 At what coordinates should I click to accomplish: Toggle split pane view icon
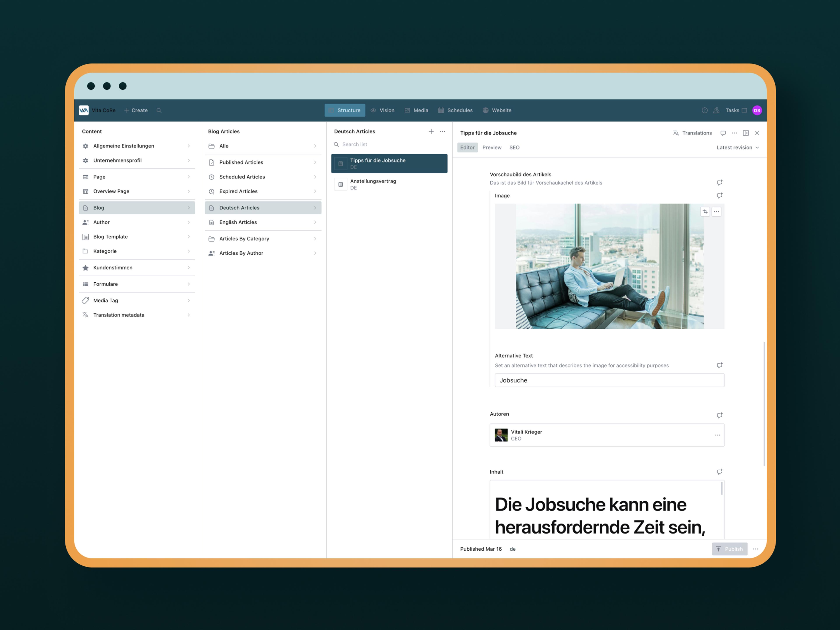[x=746, y=133]
